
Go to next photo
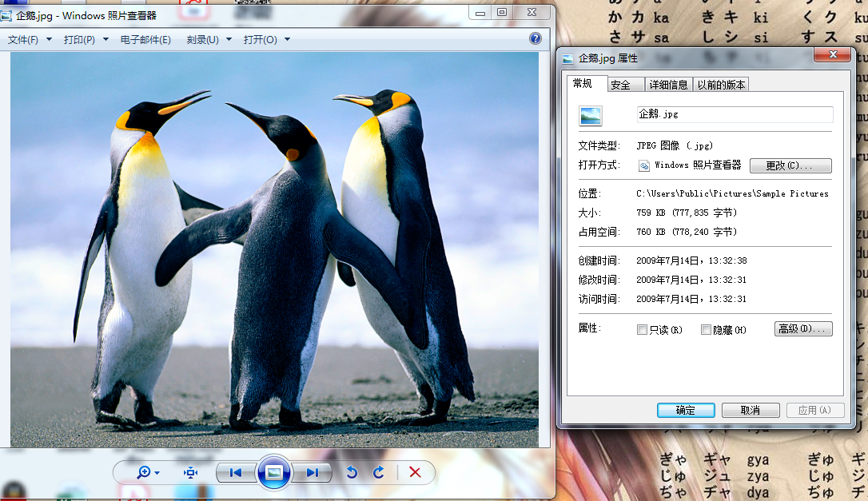click(312, 473)
